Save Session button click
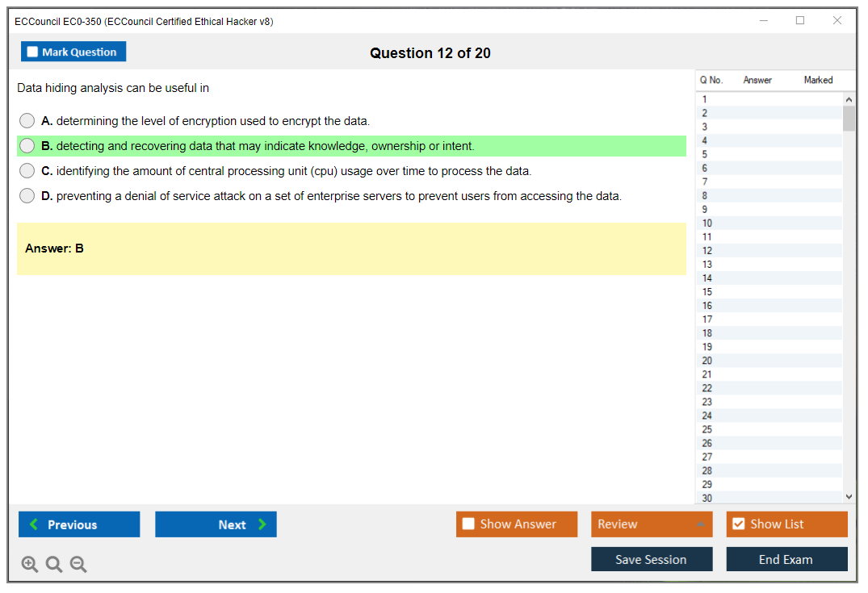868x593 pixels. click(x=651, y=559)
